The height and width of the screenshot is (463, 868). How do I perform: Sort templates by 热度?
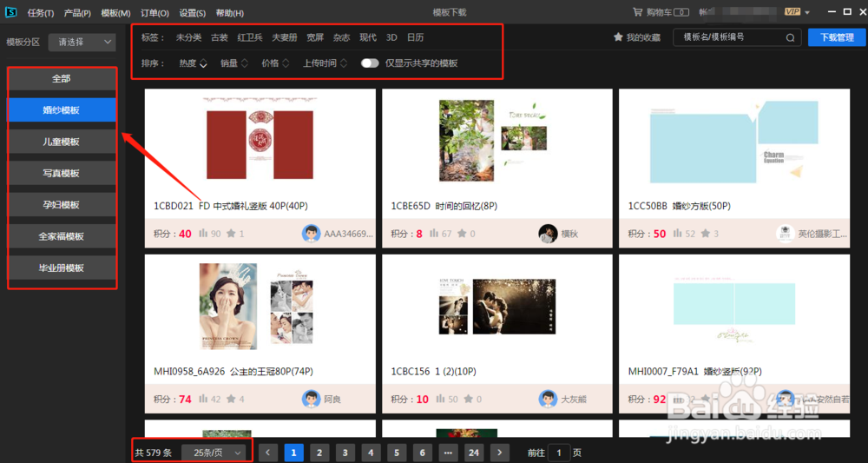click(193, 63)
